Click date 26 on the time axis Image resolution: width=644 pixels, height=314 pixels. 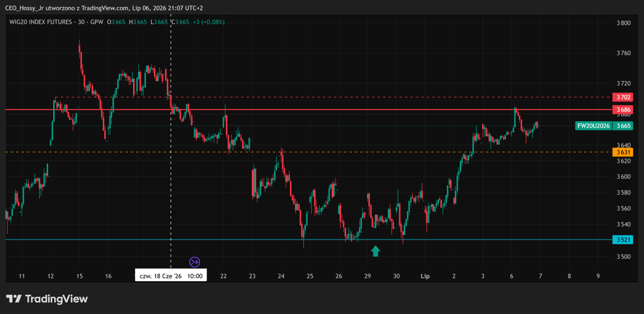(x=339, y=276)
